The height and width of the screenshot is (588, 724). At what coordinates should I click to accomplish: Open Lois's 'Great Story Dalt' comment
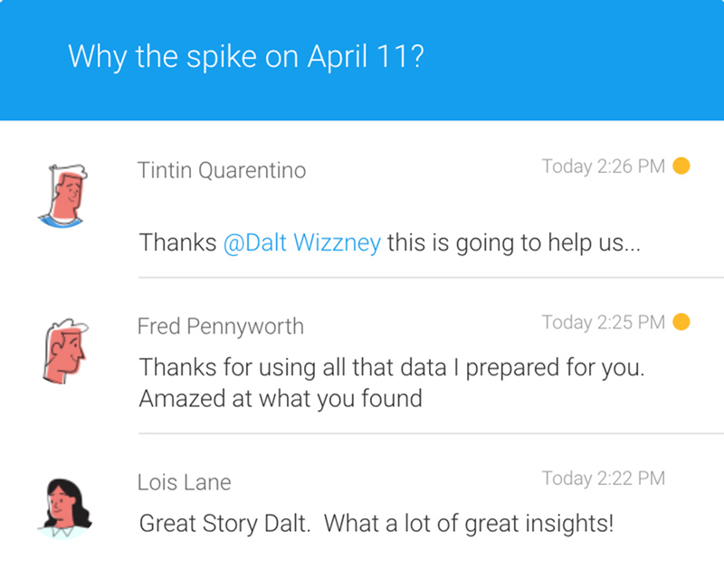376,524
